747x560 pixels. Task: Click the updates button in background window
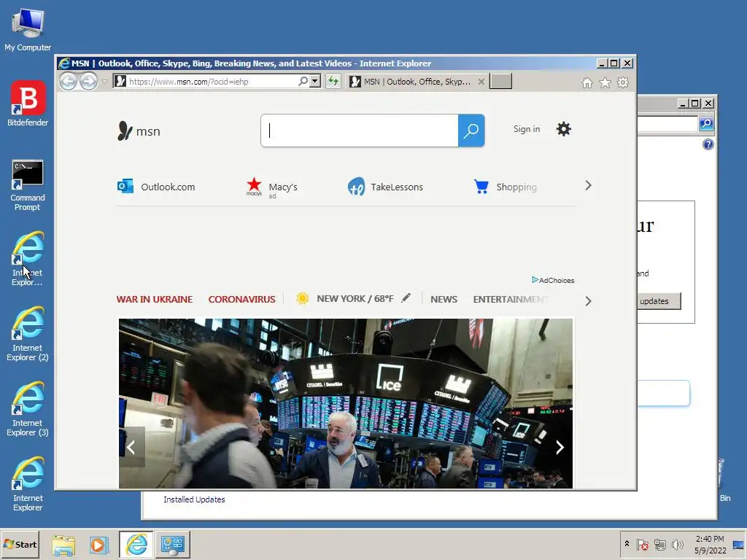pyautogui.click(x=659, y=301)
